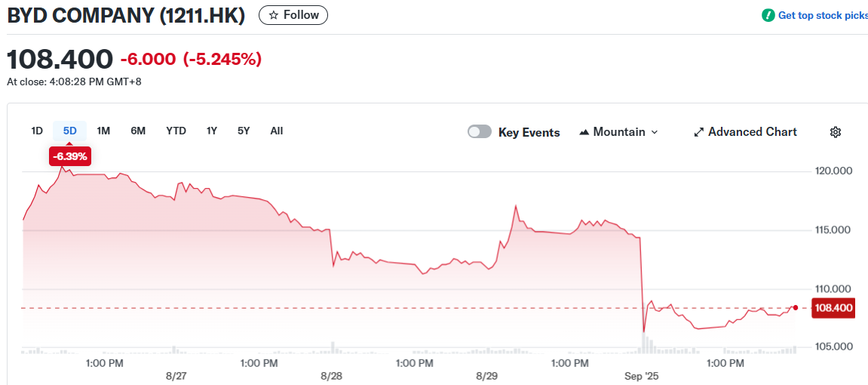Image resolution: width=868 pixels, height=385 pixels.
Task: Choose the 1Y time range
Action: click(211, 131)
